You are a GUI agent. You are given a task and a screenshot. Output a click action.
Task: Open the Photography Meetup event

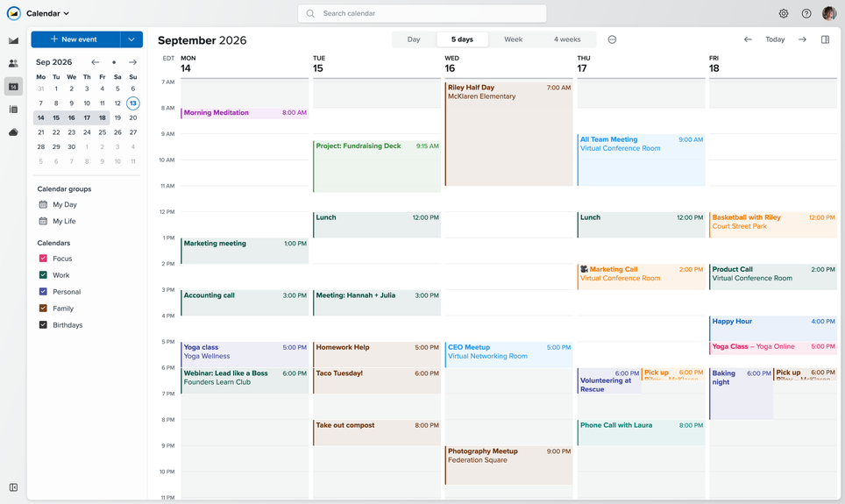pyautogui.click(x=508, y=465)
